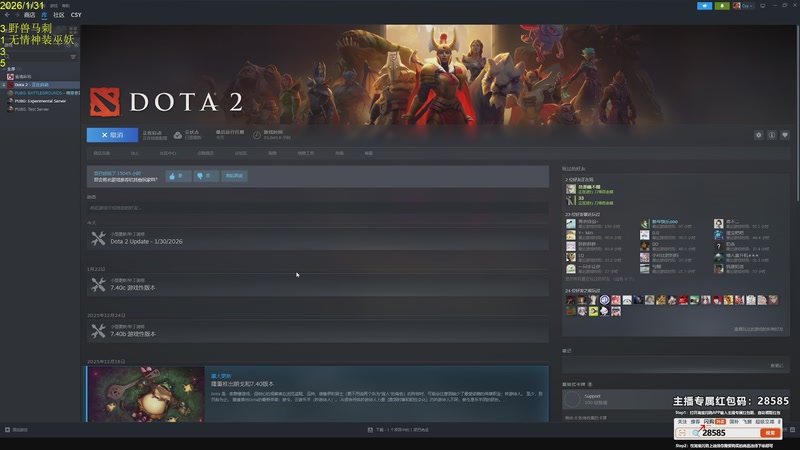Select Dota 2 in the library list
Viewport: 800px width, 450px height.
(40, 85)
